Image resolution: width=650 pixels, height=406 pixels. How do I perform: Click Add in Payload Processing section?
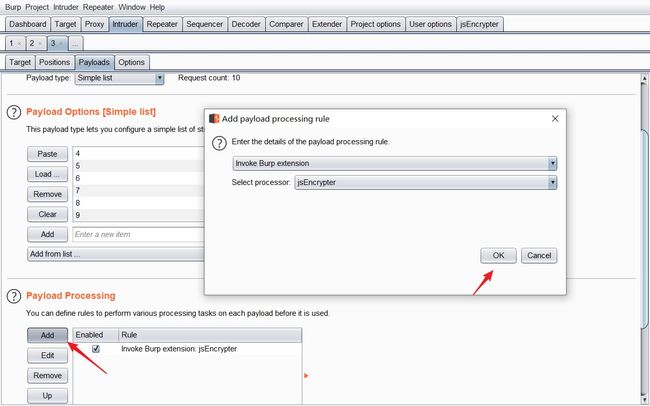47,335
